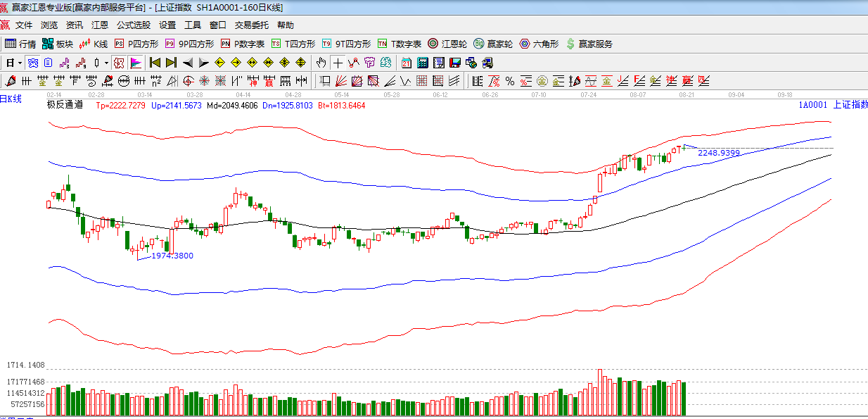This screenshot has width=868, height=419.
Task: Select the hand pan tool
Action: point(322,63)
